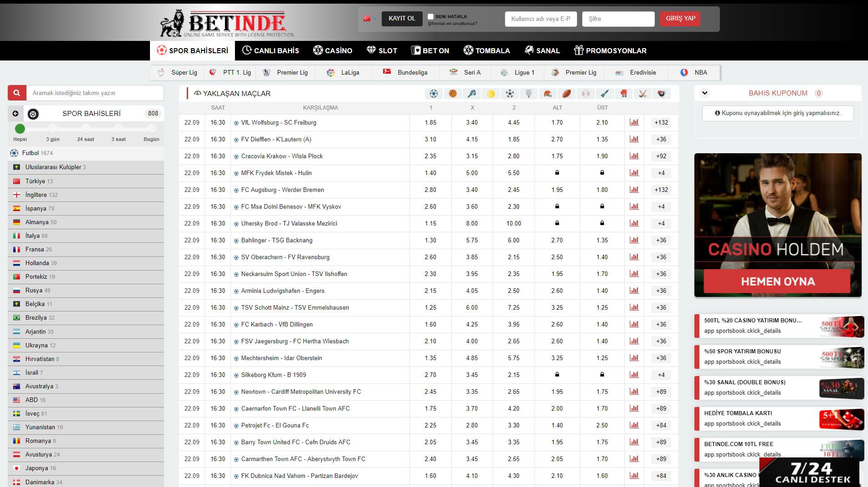Choose the American football helmet filter

point(548,94)
